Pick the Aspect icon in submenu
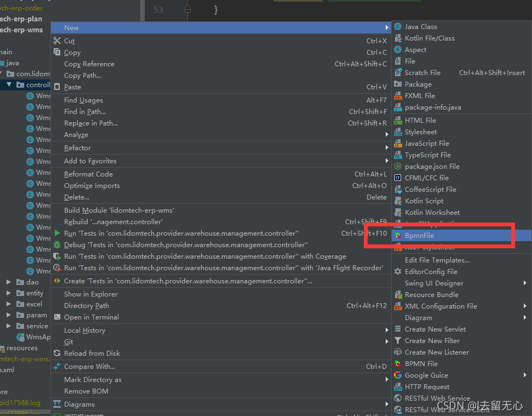532x416 pixels. point(398,49)
